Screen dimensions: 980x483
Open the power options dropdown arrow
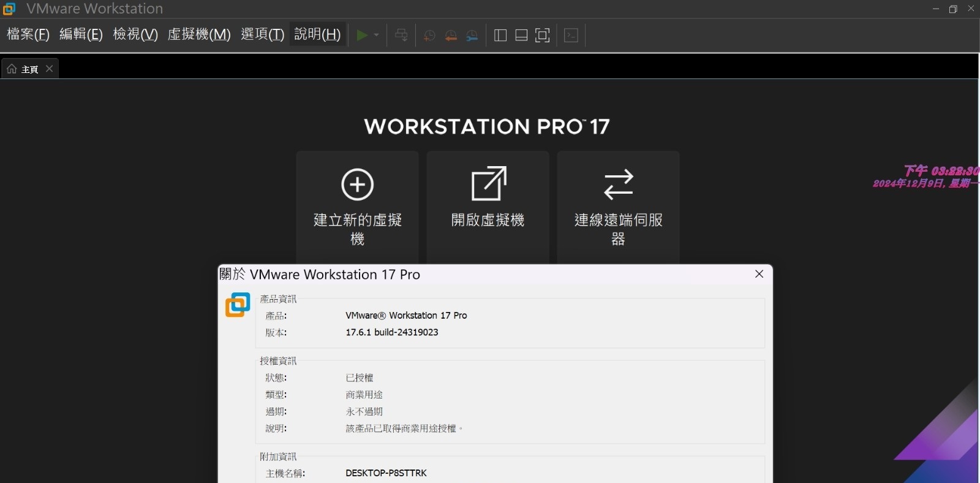pos(376,36)
